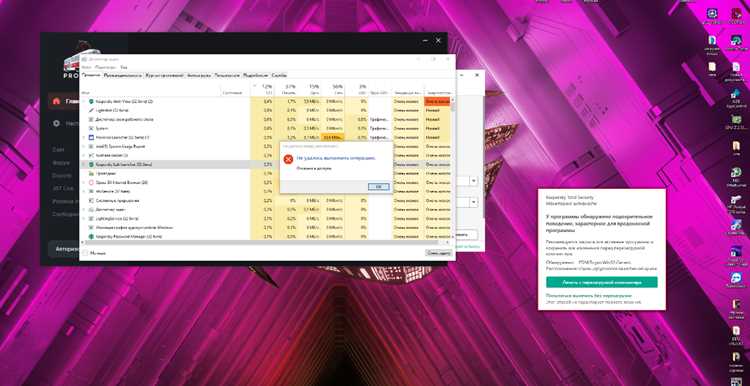Viewport: 750px width, 386px height.
Task: Toggle the Меньше details button in Task Manager
Action: (x=95, y=253)
